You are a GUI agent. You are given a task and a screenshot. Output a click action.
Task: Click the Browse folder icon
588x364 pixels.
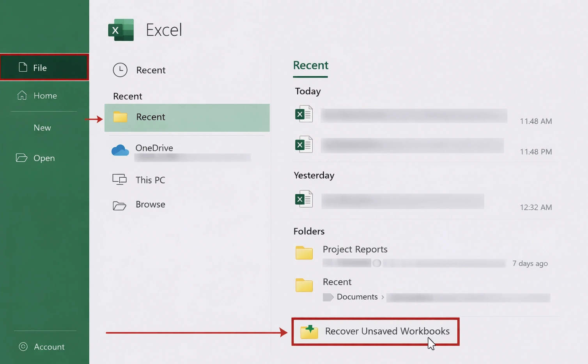119,205
